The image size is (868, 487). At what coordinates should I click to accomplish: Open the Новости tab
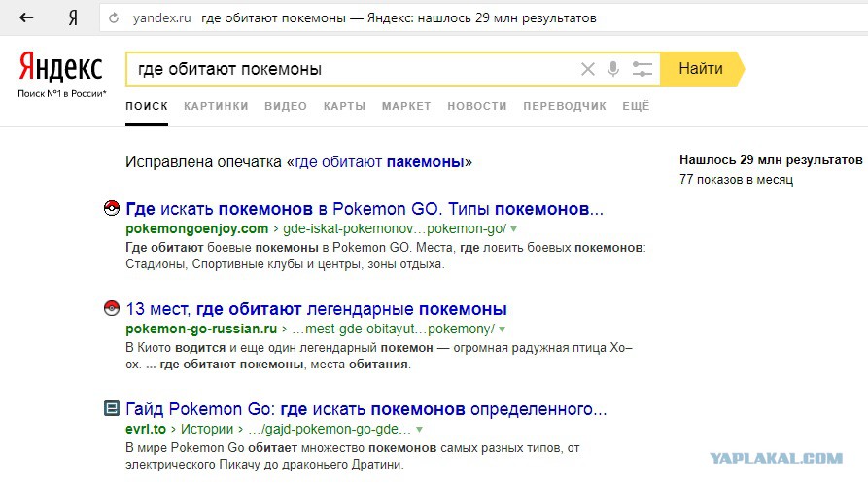[x=477, y=106]
